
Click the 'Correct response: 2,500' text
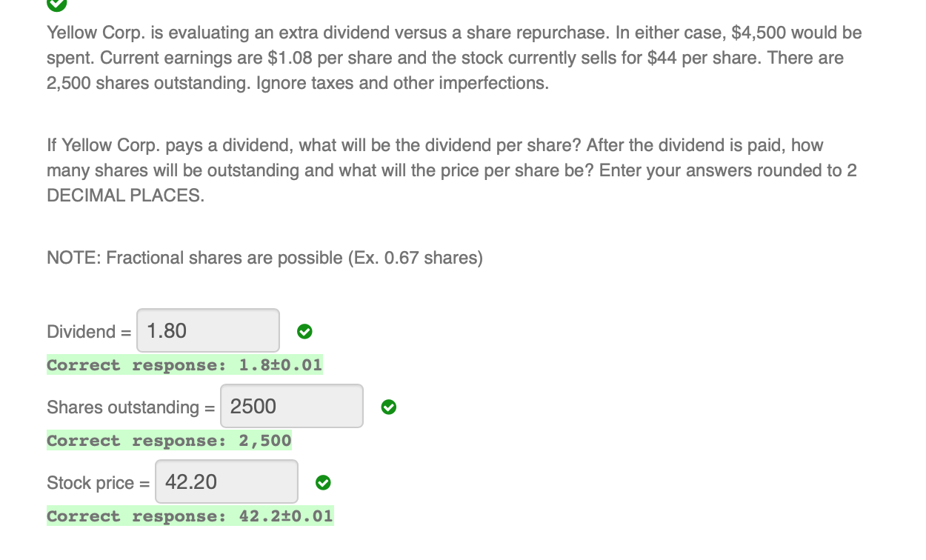tap(169, 440)
